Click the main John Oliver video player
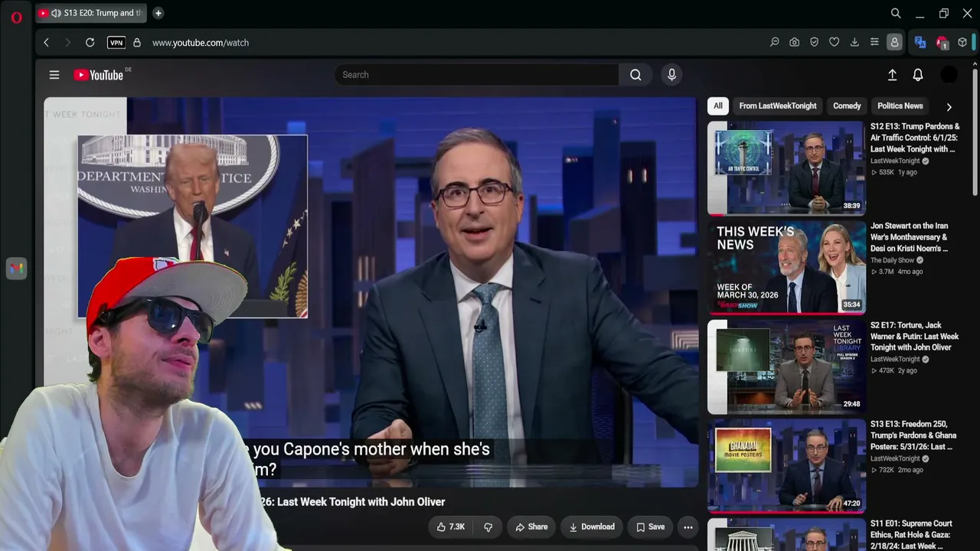Viewport: 980px width, 551px height. (371, 292)
